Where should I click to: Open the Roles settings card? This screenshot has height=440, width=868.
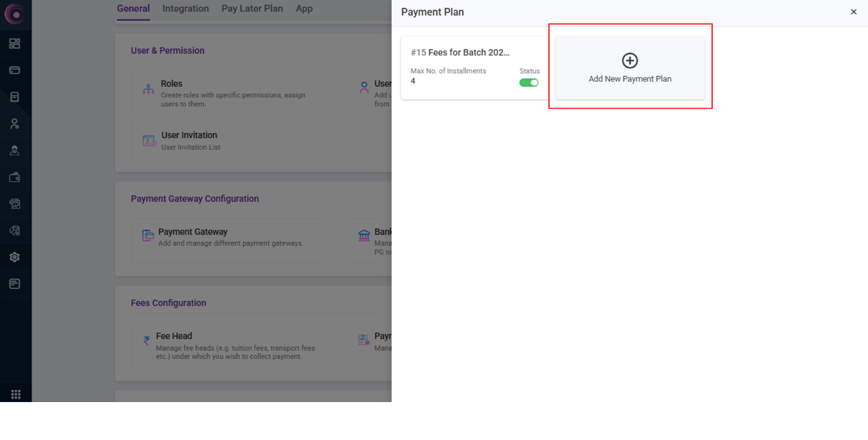tap(229, 93)
